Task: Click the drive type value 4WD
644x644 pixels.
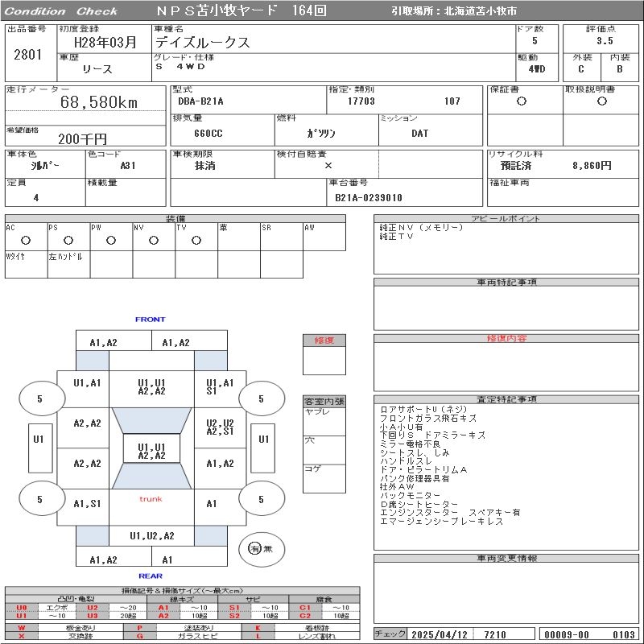Action: point(537,69)
